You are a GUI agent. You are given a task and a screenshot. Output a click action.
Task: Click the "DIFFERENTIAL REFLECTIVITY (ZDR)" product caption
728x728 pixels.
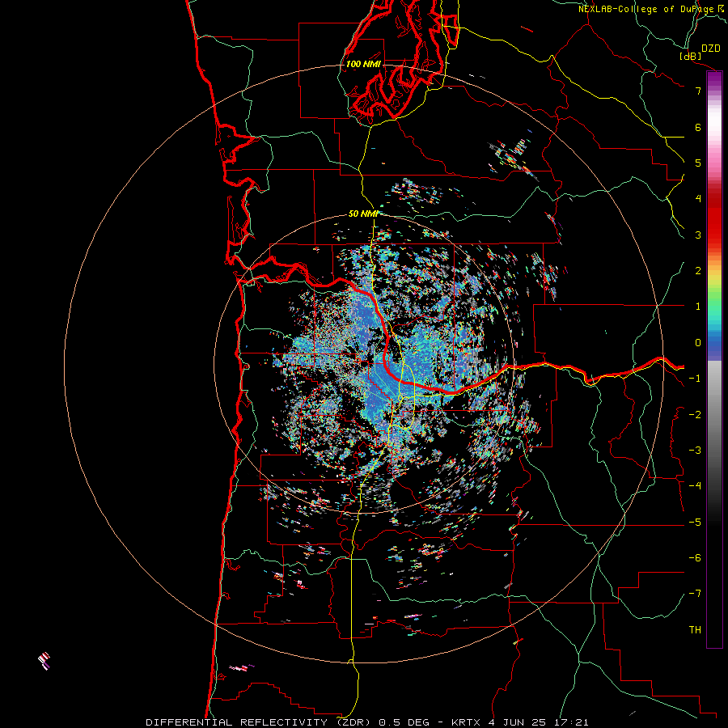pyautogui.click(x=259, y=722)
